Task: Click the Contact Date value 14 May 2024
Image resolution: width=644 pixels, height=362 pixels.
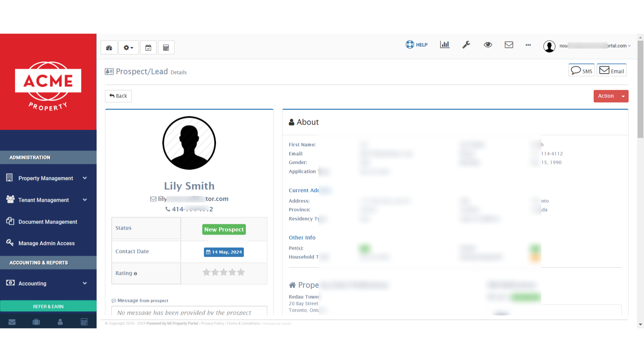Action: 224,252
